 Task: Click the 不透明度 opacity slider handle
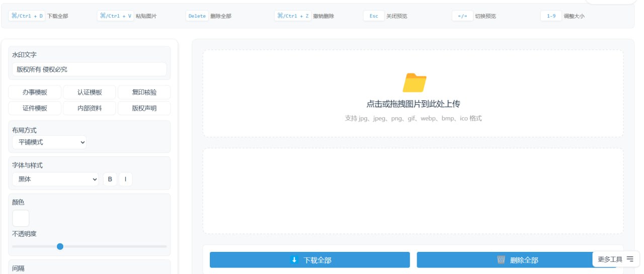60,246
